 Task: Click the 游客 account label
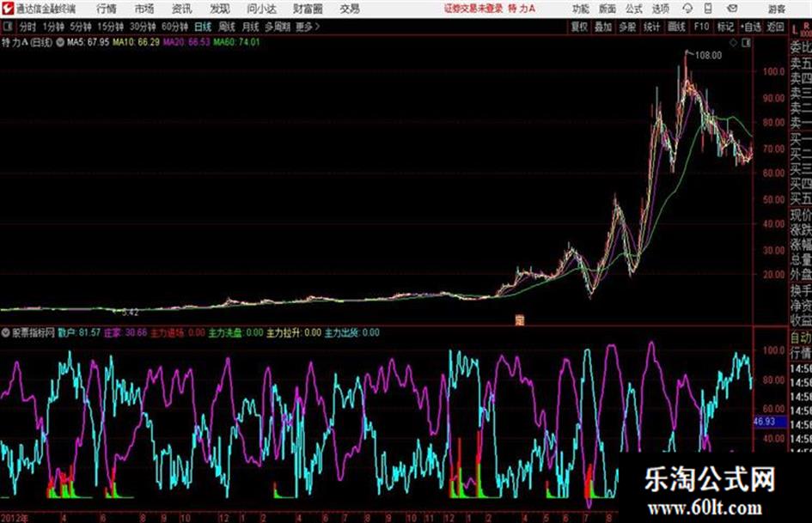777,9
